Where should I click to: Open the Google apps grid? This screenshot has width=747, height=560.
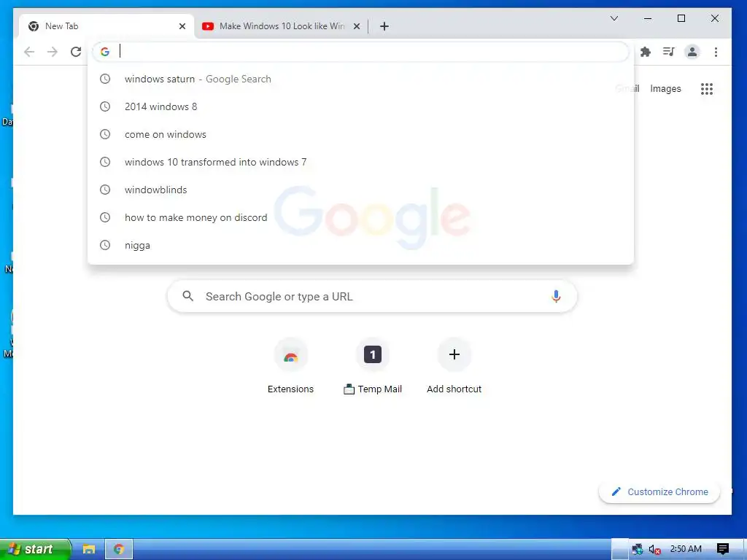coord(707,88)
